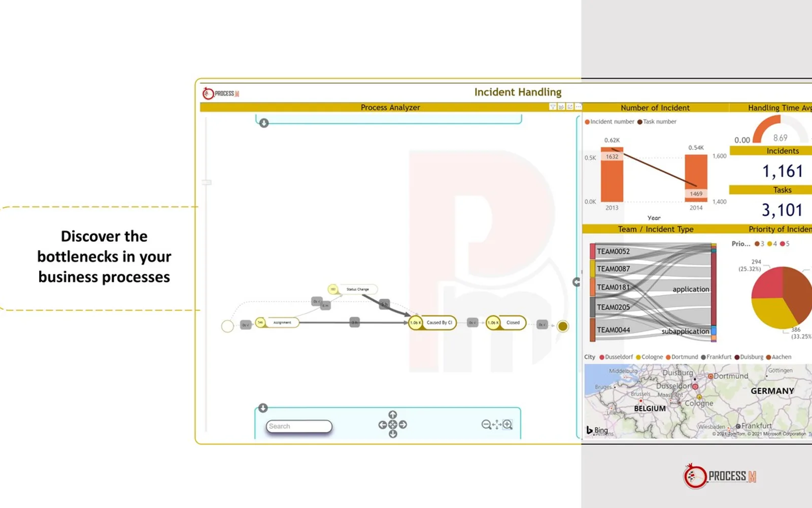Zoom out of the process map

486,425
